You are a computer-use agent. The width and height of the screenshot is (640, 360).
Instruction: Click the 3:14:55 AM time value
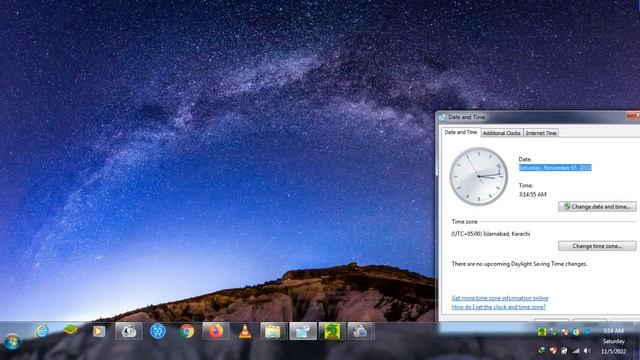point(532,194)
